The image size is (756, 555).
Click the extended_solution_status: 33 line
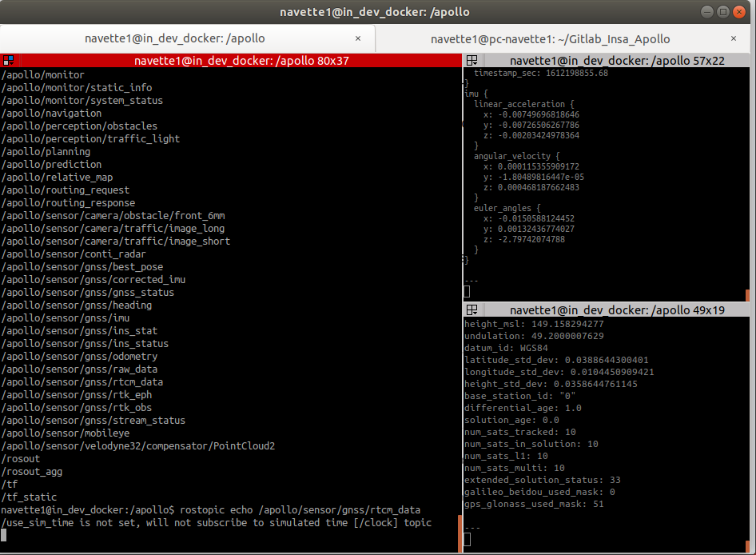click(543, 480)
